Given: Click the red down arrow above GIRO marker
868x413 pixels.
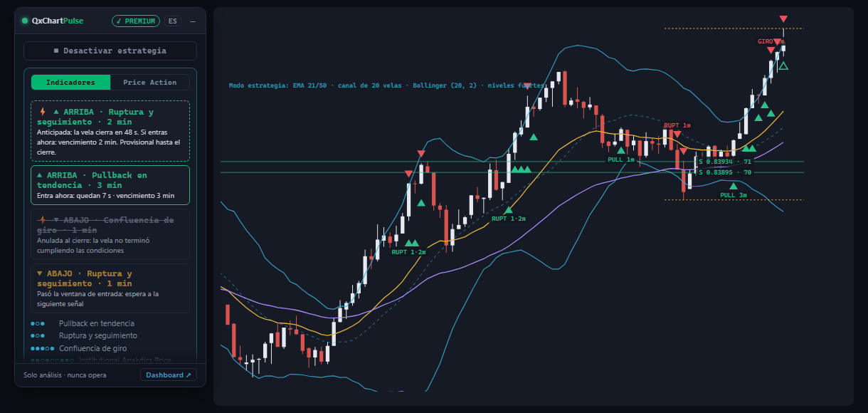Looking at the screenshot, I should 783,19.
